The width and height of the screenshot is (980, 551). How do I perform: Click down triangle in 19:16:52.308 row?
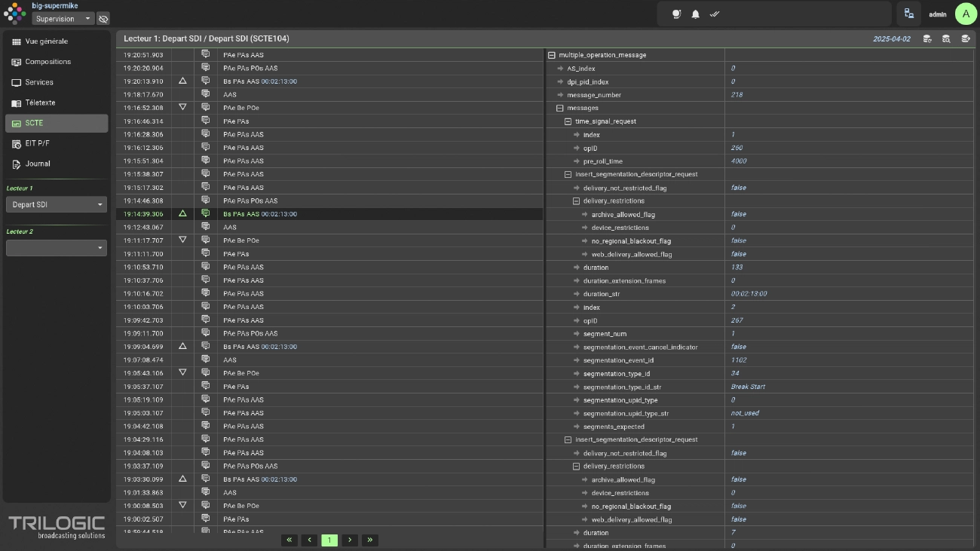tap(182, 107)
